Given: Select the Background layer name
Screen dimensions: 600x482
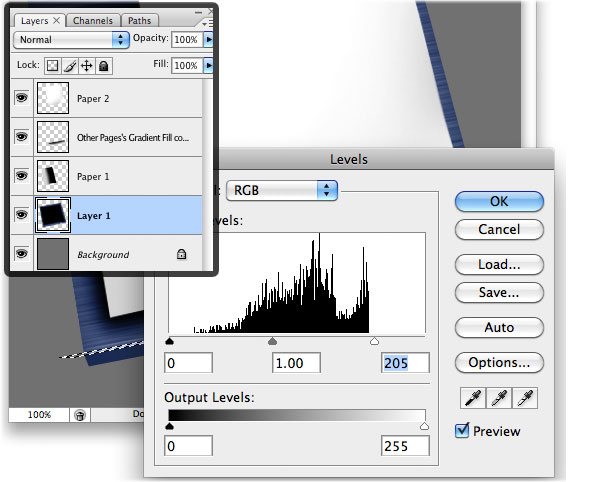Looking at the screenshot, I should point(103,254).
